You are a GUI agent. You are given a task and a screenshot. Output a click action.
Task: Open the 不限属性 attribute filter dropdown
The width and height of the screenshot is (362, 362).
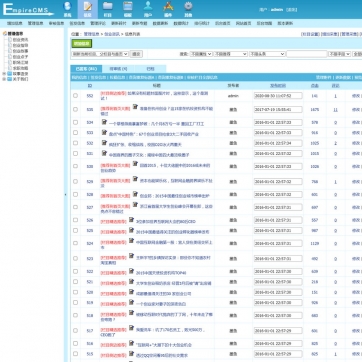click(201, 54)
